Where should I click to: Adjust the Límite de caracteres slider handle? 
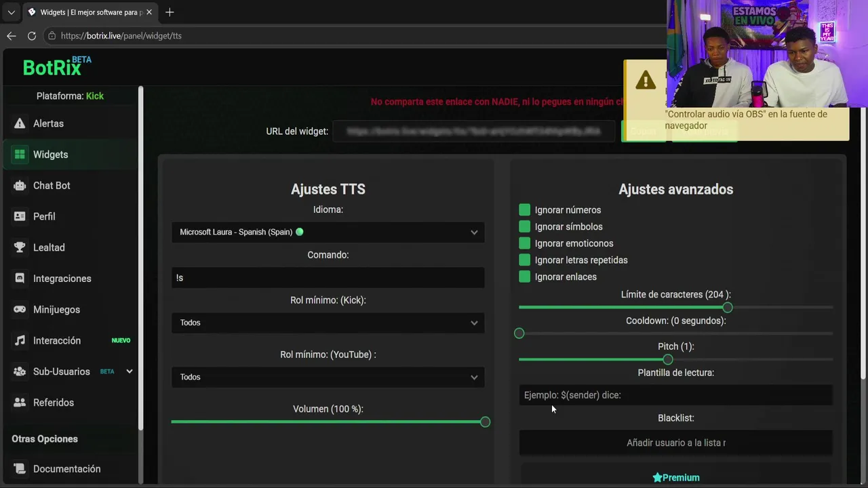pyautogui.click(x=728, y=308)
